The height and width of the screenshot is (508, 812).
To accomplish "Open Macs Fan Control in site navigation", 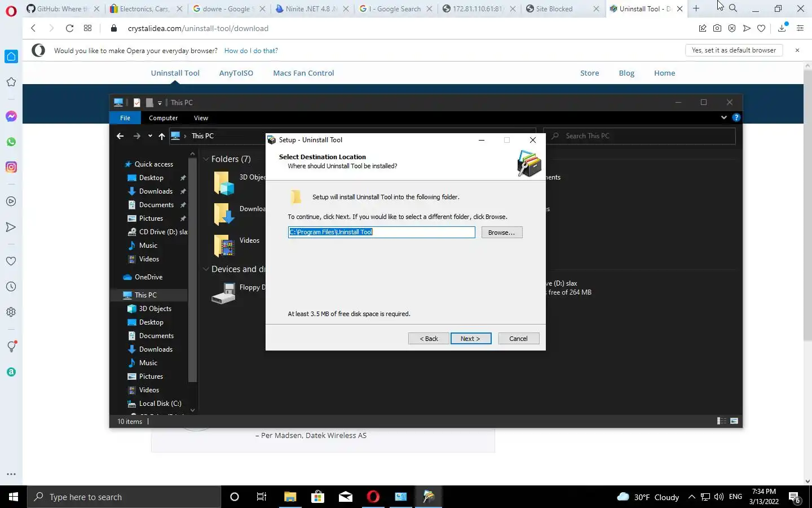I will coord(303,73).
